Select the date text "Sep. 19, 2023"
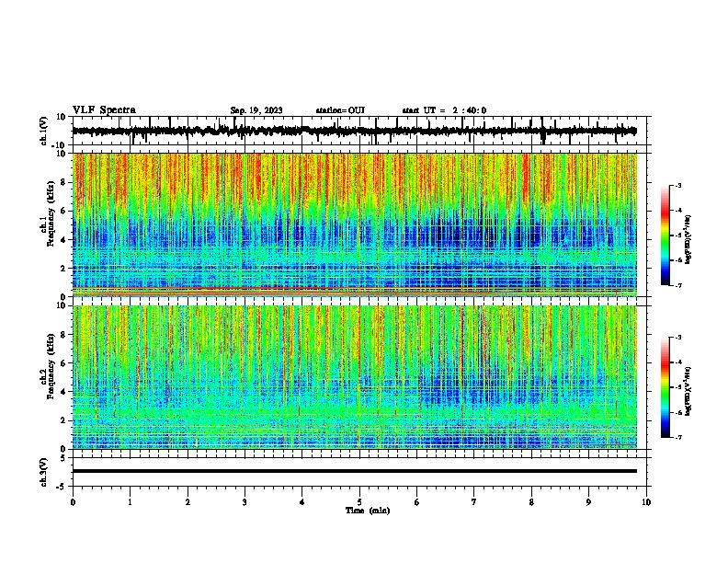The width and height of the screenshot is (728, 563). point(256,110)
